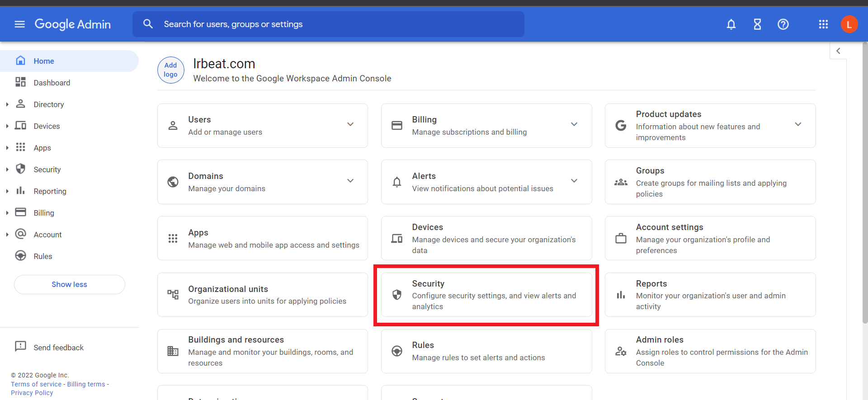Expand Directory in the sidebar tree
The width and height of the screenshot is (868, 400).
7,104
